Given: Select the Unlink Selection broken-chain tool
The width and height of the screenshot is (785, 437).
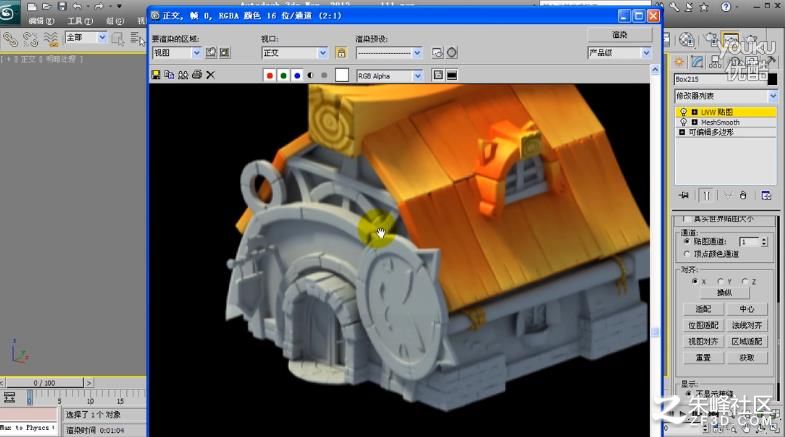Looking at the screenshot, I should [x=30, y=39].
